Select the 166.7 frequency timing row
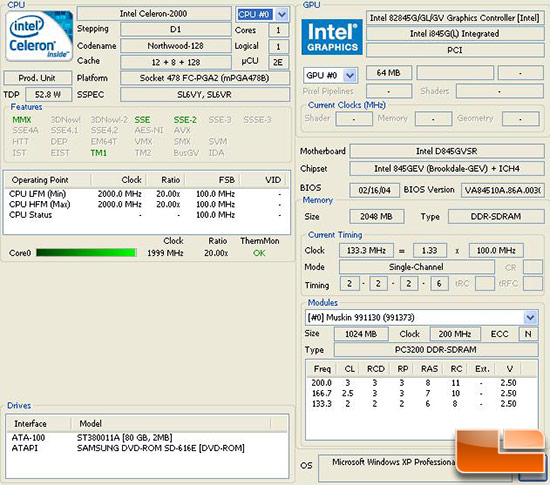Screen dimensions: 550x485 point(421,393)
